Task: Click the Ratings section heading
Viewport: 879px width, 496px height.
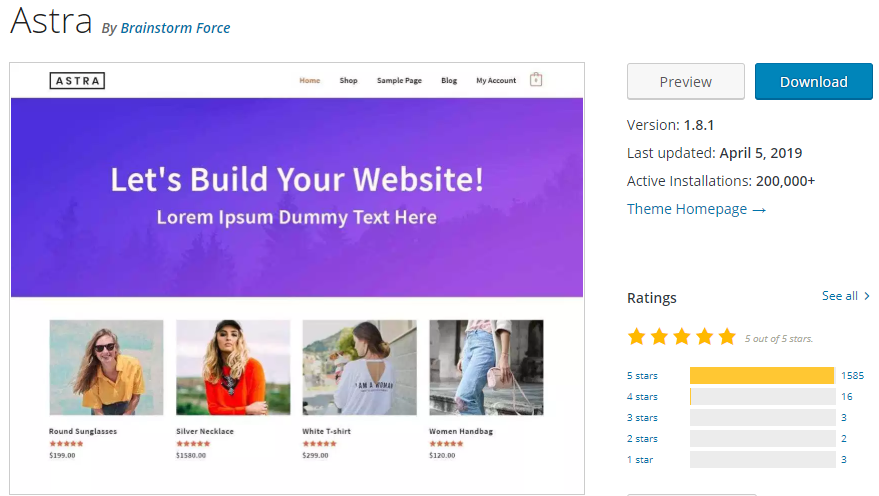Action: (651, 298)
